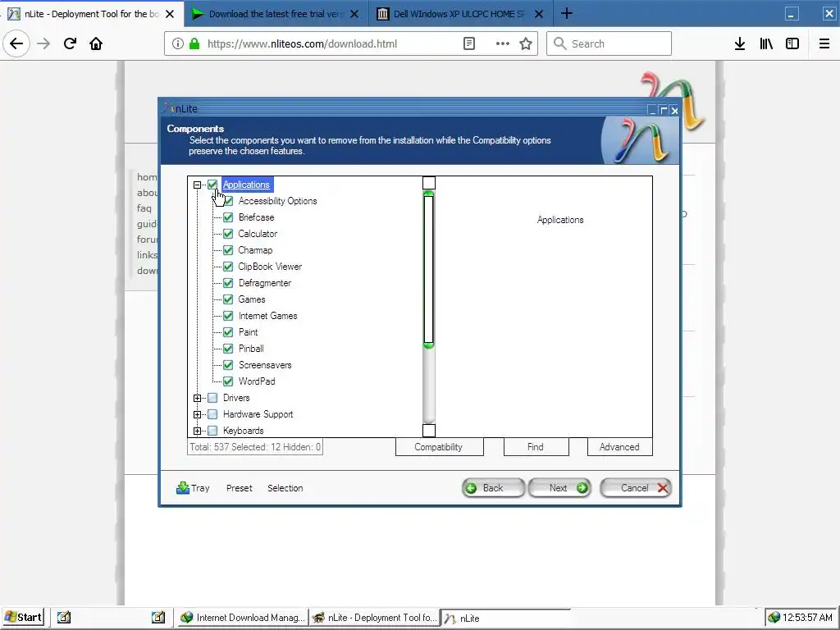840x630 pixels.
Task: Click the Find button
Action: tap(536, 447)
